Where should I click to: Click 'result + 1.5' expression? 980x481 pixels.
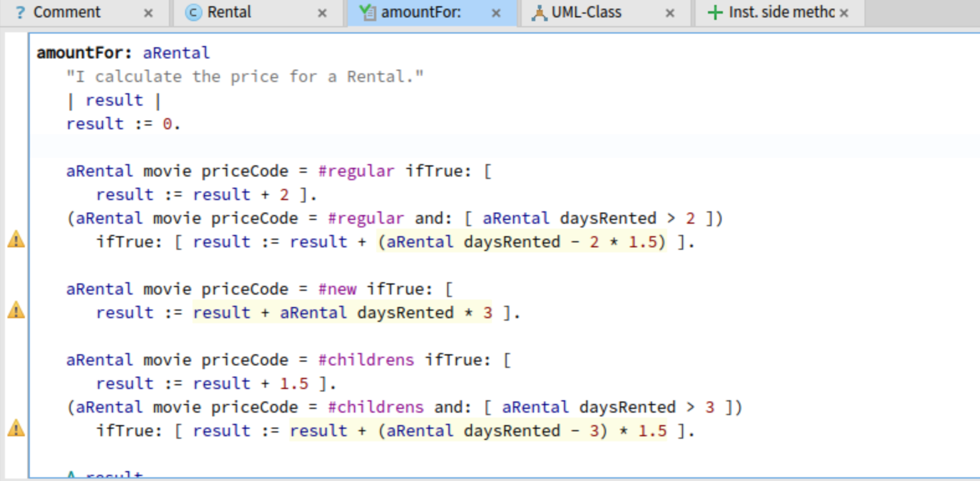(x=250, y=383)
